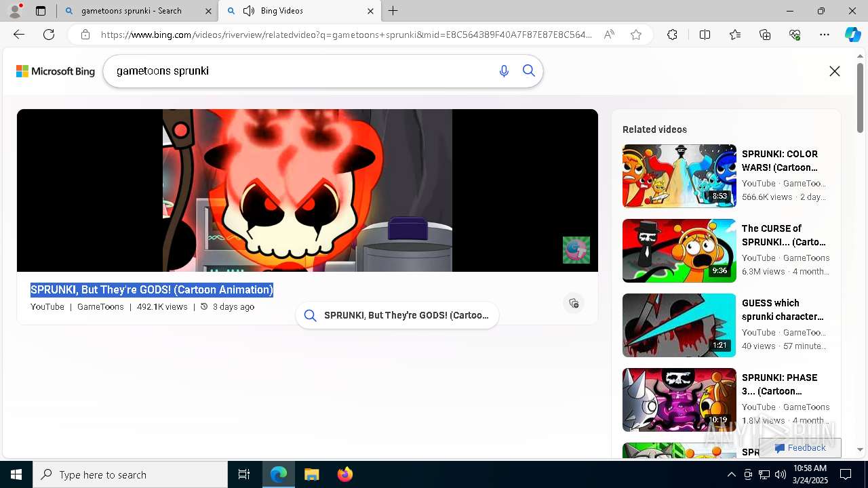The width and height of the screenshot is (868, 488).
Task: Click the Feedback button
Action: 800,448
